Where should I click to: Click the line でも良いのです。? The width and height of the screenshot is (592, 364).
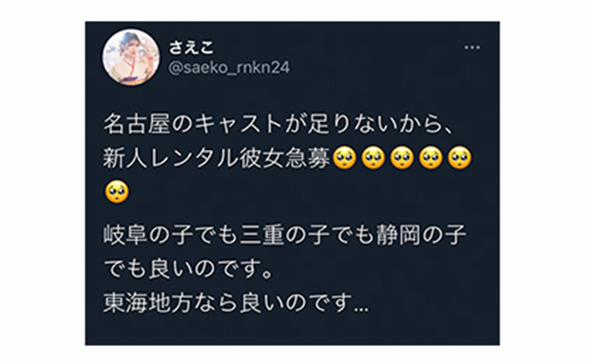(x=189, y=268)
